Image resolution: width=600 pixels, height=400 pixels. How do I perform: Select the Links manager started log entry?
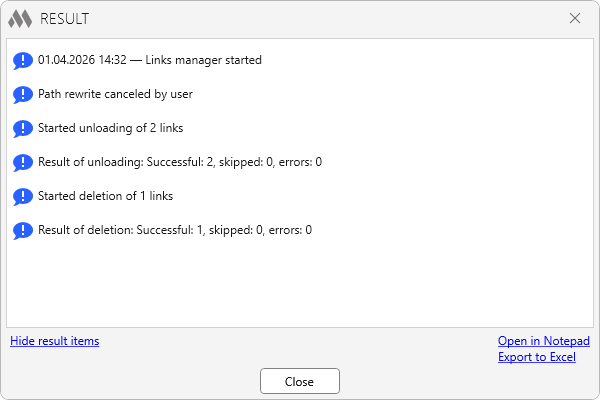tap(150, 60)
